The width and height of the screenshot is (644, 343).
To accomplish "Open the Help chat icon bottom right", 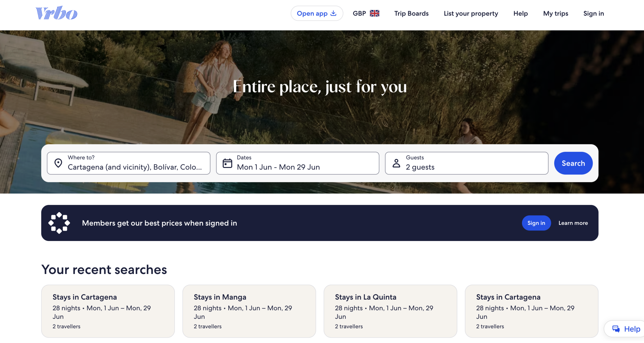I will [x=615, y=329].
